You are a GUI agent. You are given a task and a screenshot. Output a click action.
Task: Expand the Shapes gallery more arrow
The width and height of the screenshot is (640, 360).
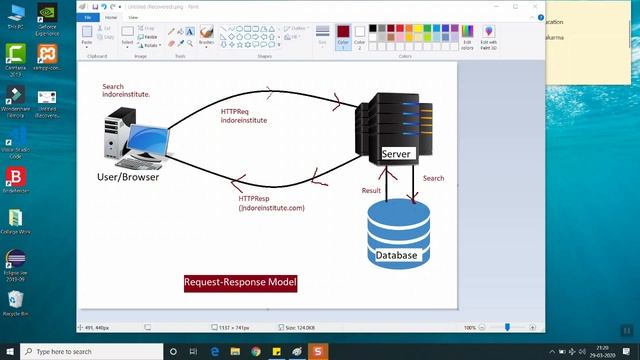pos(279,45)
